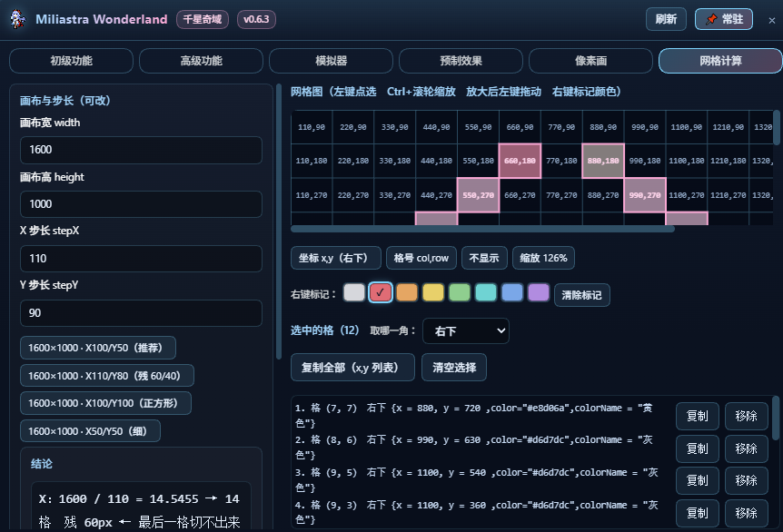Select 坐标 x,y (右下) display mode
This screenshot has width=783, height=532.
tap(335, 258)
